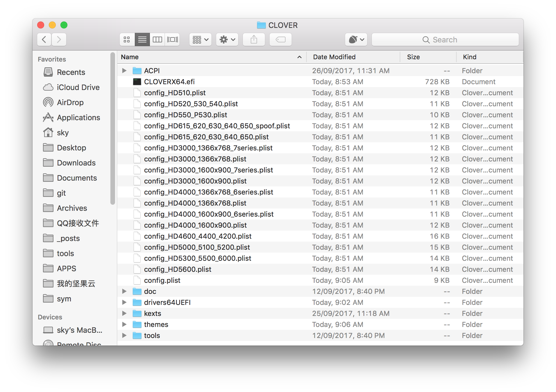
Task: Expand the drivers64UEFI folder triangle
Action: (x=124, y=302)
